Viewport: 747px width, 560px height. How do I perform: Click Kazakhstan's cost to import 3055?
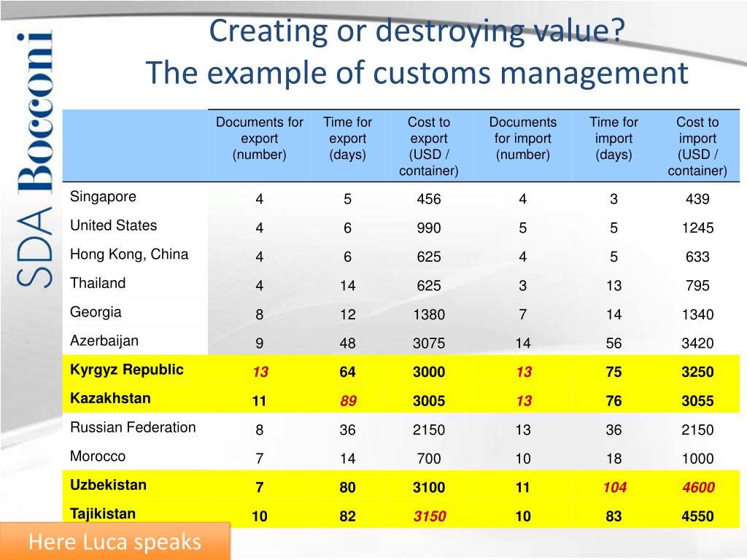[697, 401]
